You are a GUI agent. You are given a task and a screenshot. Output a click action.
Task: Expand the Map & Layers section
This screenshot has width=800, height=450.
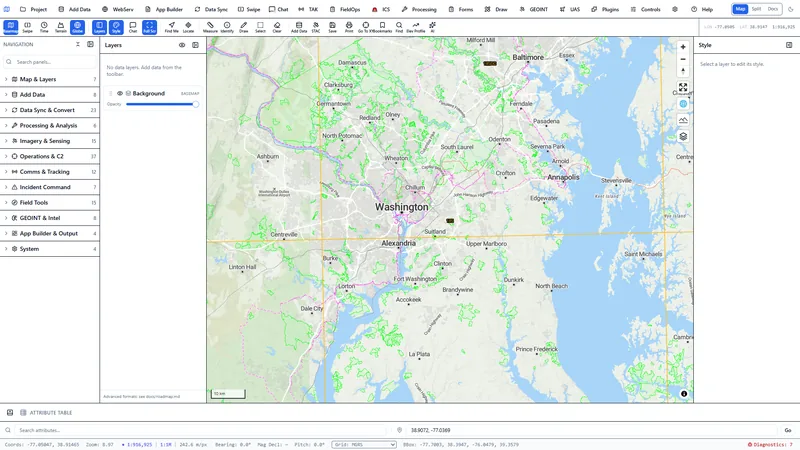[49, 79]
